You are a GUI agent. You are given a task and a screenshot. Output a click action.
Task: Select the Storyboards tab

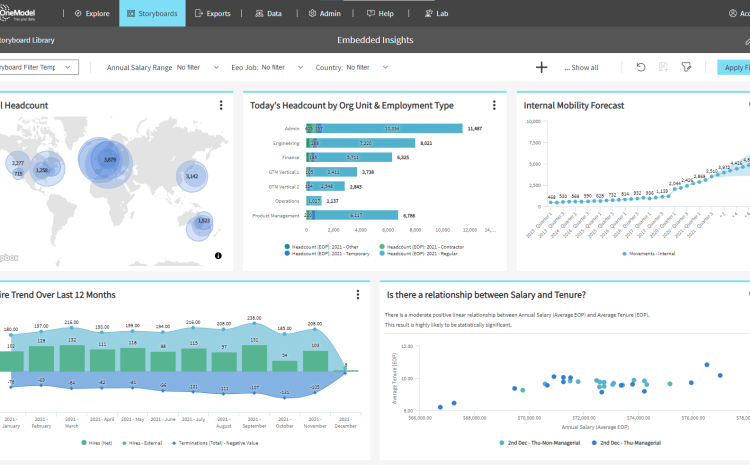pyautogui.click(x=152, y=13)
